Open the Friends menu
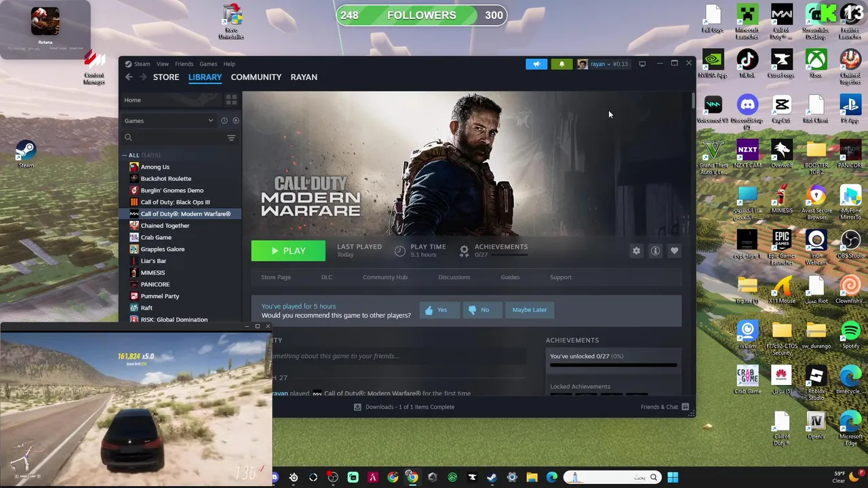Viewport: 868px width, 488px height. 184,64
